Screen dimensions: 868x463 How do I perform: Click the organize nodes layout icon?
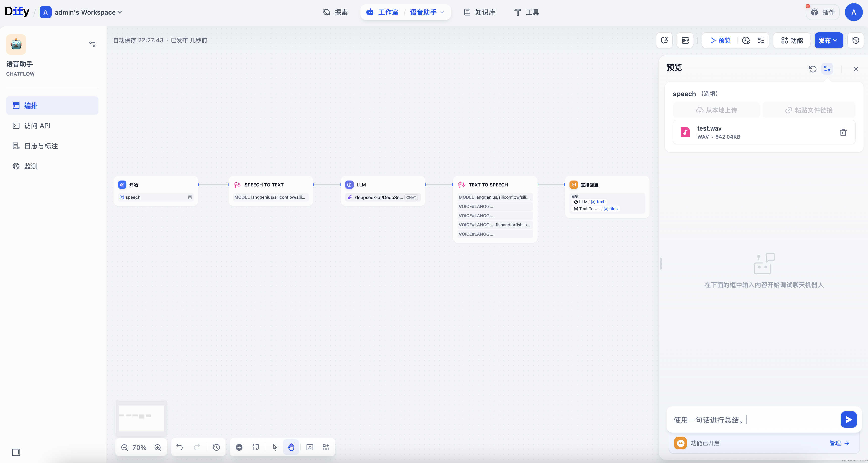pos(326,447)
